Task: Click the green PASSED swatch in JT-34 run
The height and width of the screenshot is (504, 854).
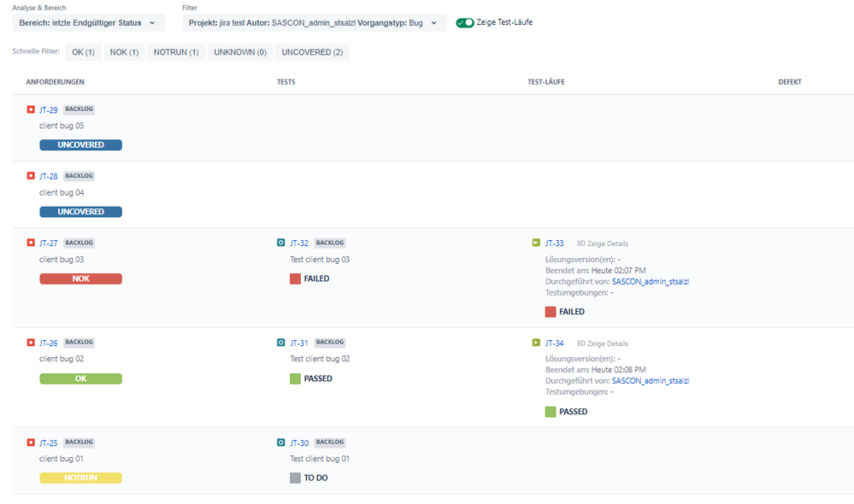Action: pos(551,412)
